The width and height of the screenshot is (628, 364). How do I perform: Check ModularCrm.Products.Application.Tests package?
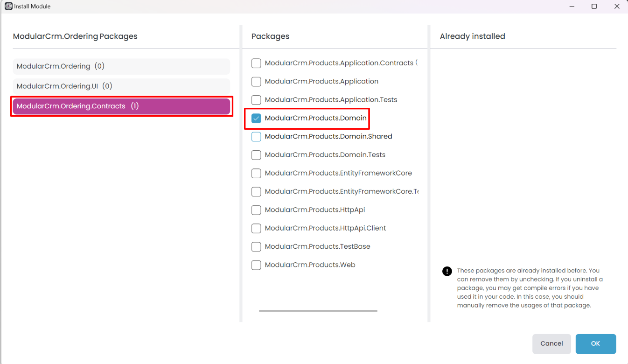pos(256,100)
